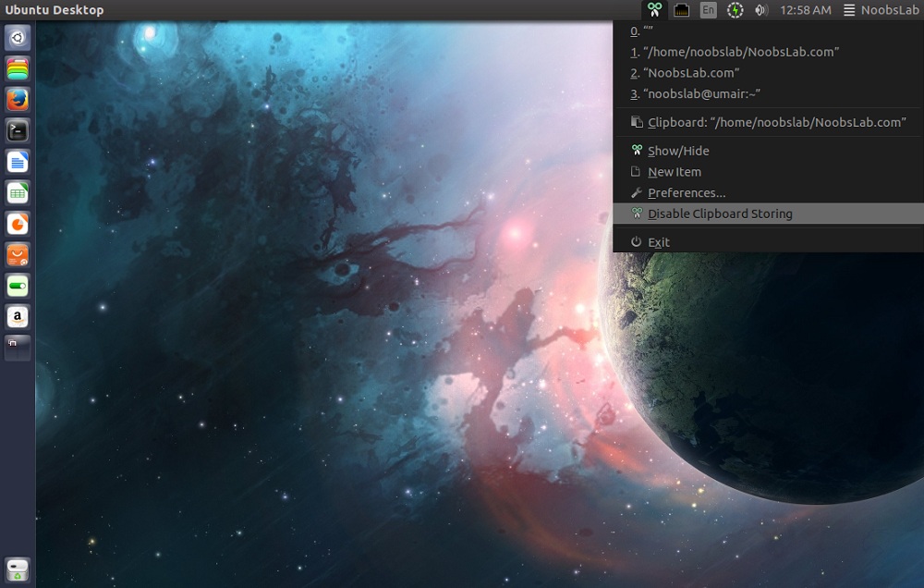Launch LibreOffice Impress from launcher
924x588 pixels.
pyautogui.click(x=18, y=224)
